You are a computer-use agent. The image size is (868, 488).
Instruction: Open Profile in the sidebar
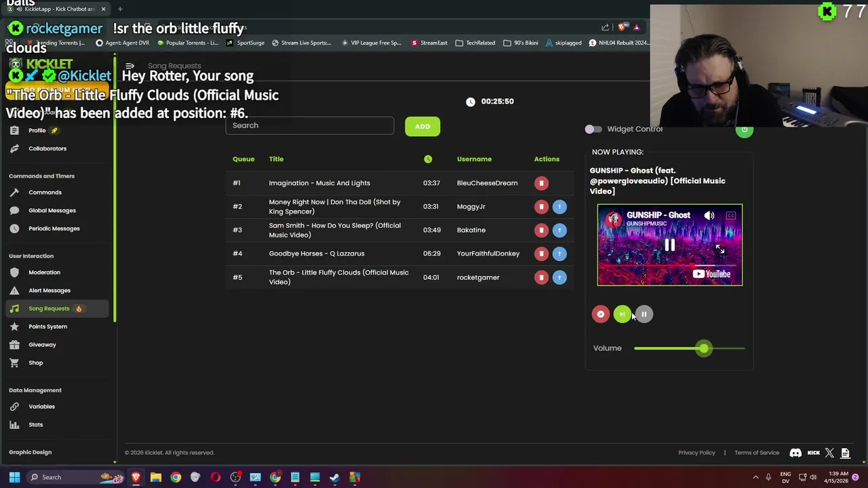point(37,130)
